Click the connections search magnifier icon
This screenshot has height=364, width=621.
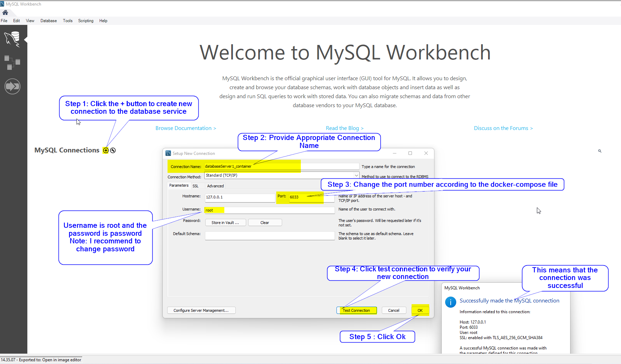[600, 151]
